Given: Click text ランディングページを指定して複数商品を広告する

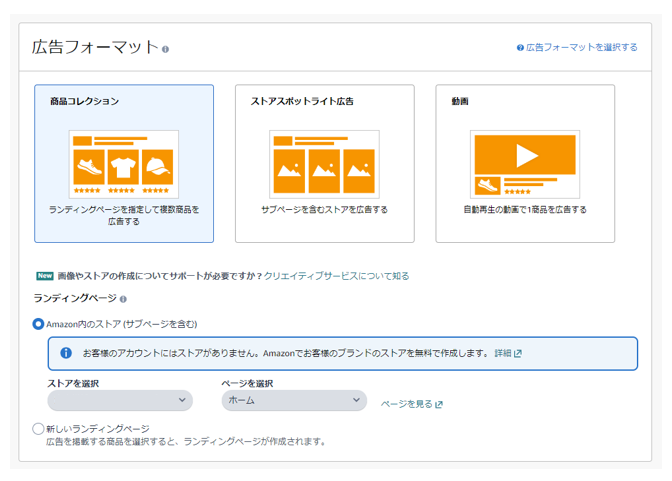Looking at the screenshot, I should point(124,215).
